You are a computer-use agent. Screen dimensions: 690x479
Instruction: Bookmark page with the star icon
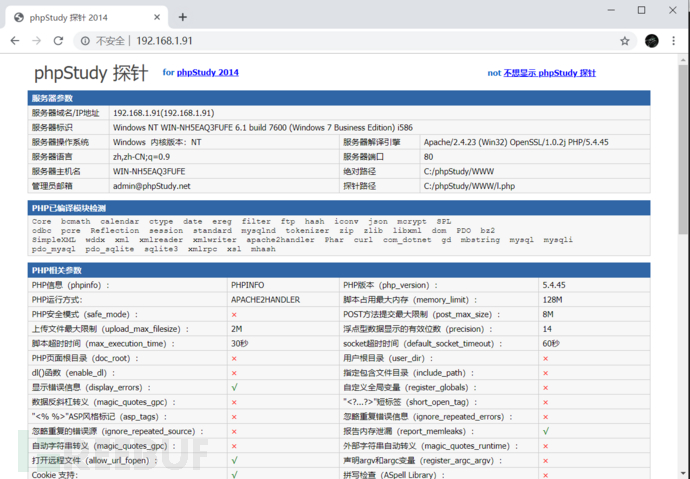click(x=624, y=41)
